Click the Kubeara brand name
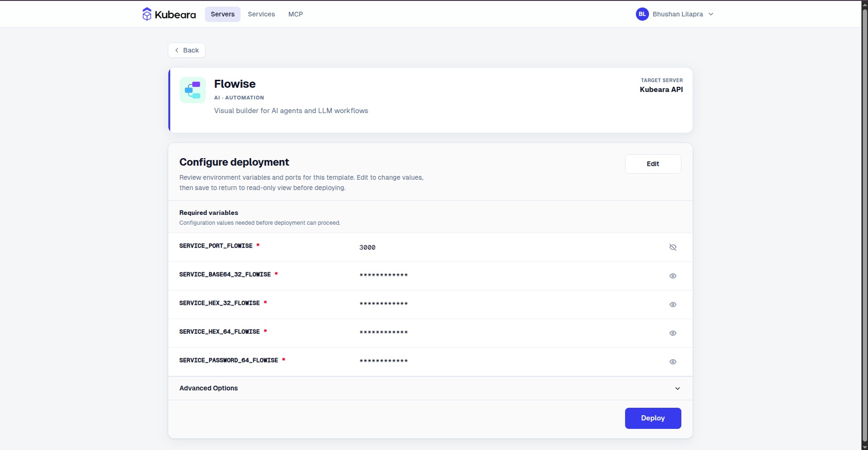The width and height of the screenshot is (868, 450). 175,15
